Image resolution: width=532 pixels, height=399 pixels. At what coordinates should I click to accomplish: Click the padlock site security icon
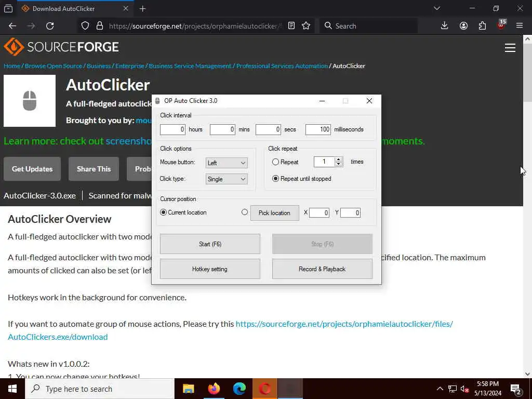[x=100, y=26]
